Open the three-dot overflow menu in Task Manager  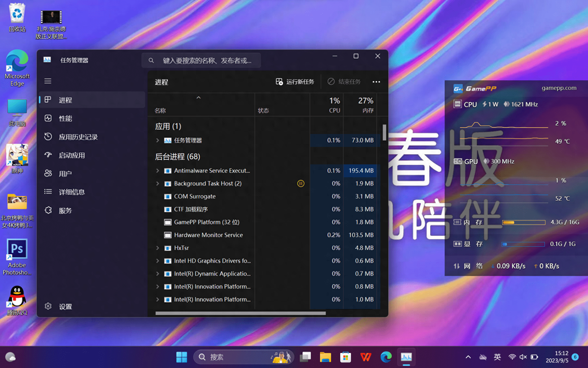[376, 82]
